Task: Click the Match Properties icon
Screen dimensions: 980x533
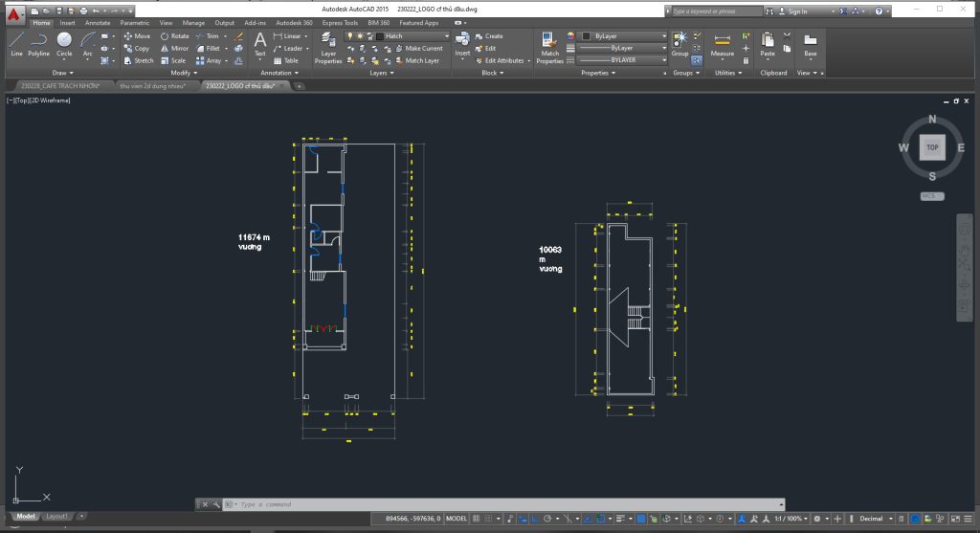Action: click(549, 48)
